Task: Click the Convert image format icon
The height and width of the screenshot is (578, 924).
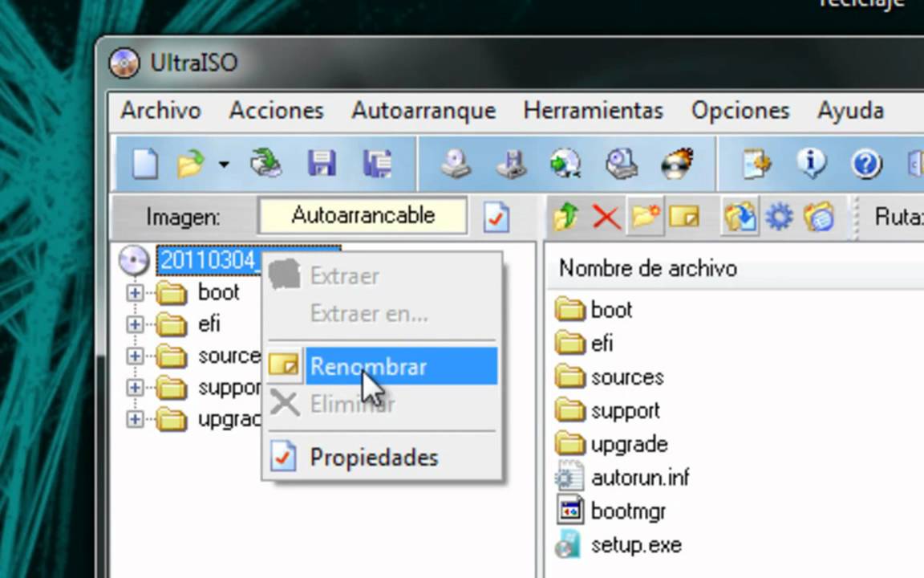Action: (x=565, y=164)
